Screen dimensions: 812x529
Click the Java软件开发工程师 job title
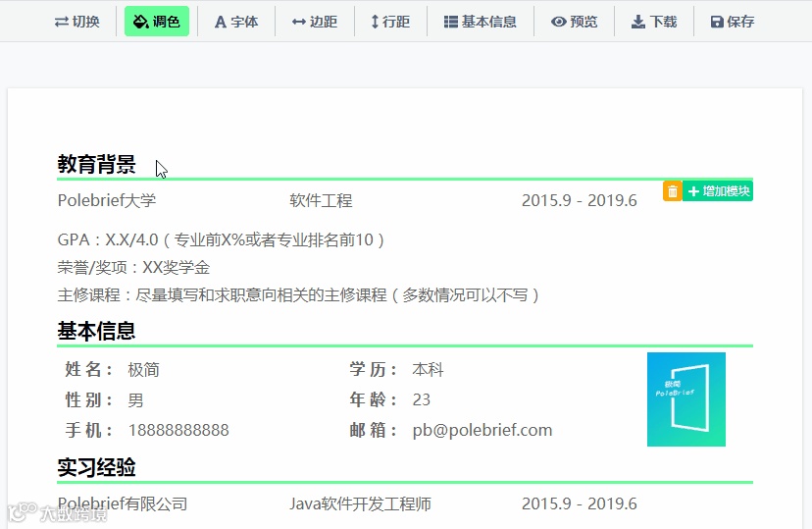(360, 503)
